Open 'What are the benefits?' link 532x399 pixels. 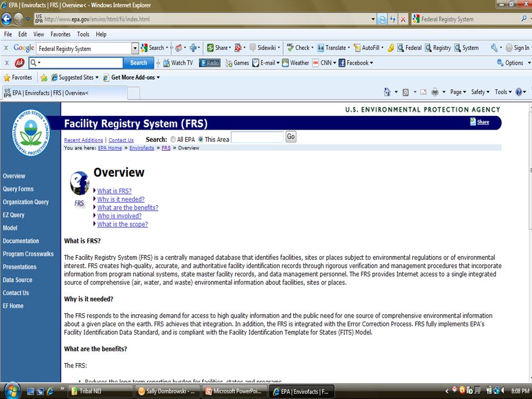[x=127, y=208]
